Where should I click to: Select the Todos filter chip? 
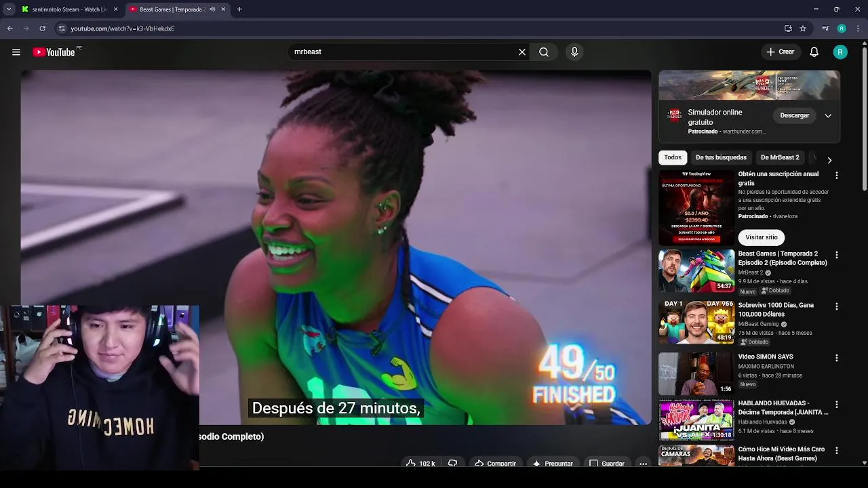click(673, 157)
